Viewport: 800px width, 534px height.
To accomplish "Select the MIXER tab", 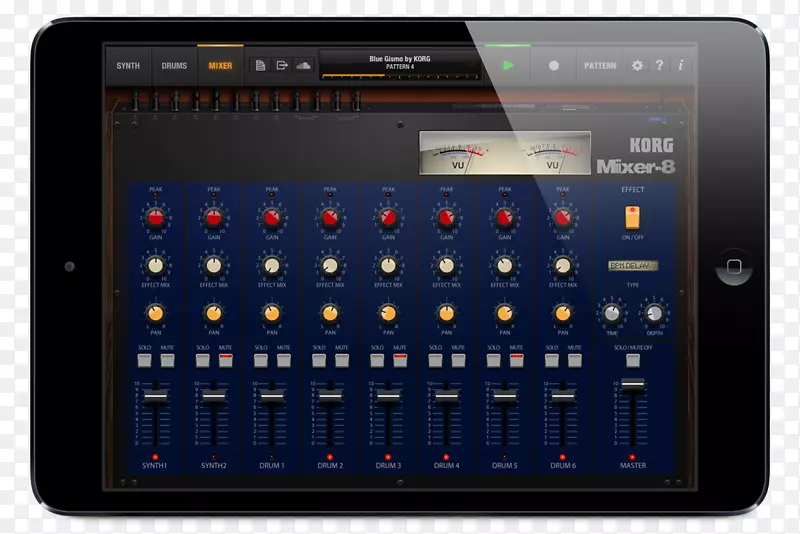I will pyautogui.click(x=220, y=66).
